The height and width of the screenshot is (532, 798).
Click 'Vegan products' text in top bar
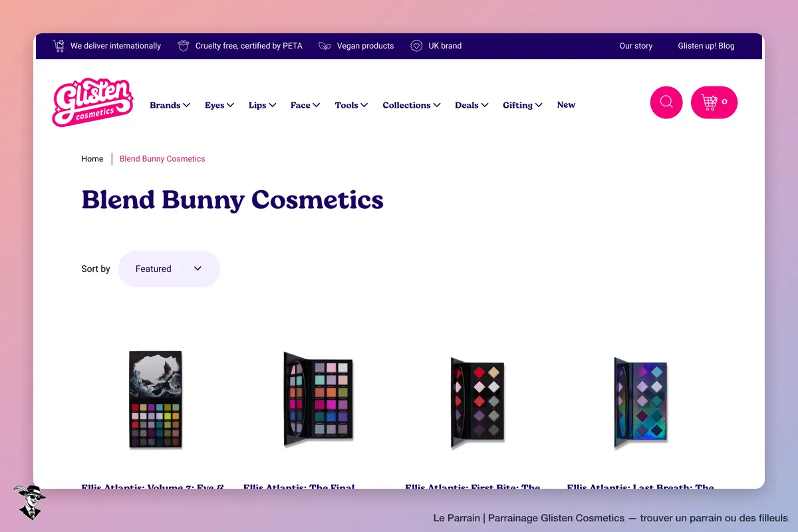pos(365,46)
